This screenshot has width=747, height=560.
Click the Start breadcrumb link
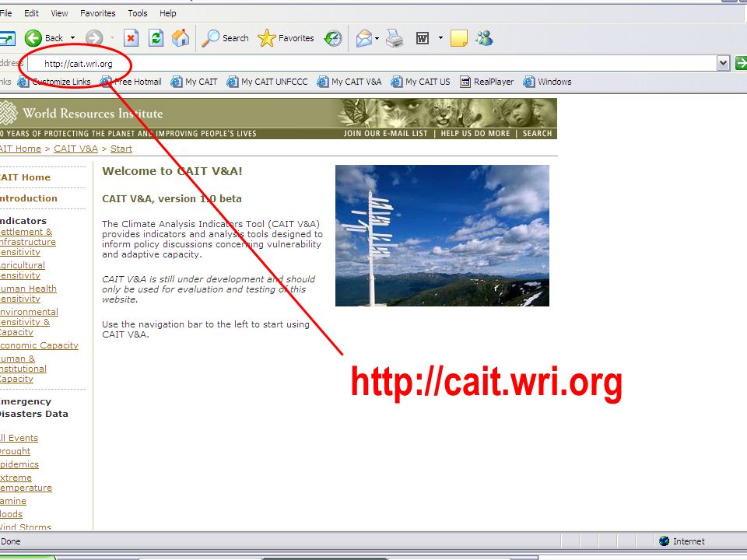121,149
